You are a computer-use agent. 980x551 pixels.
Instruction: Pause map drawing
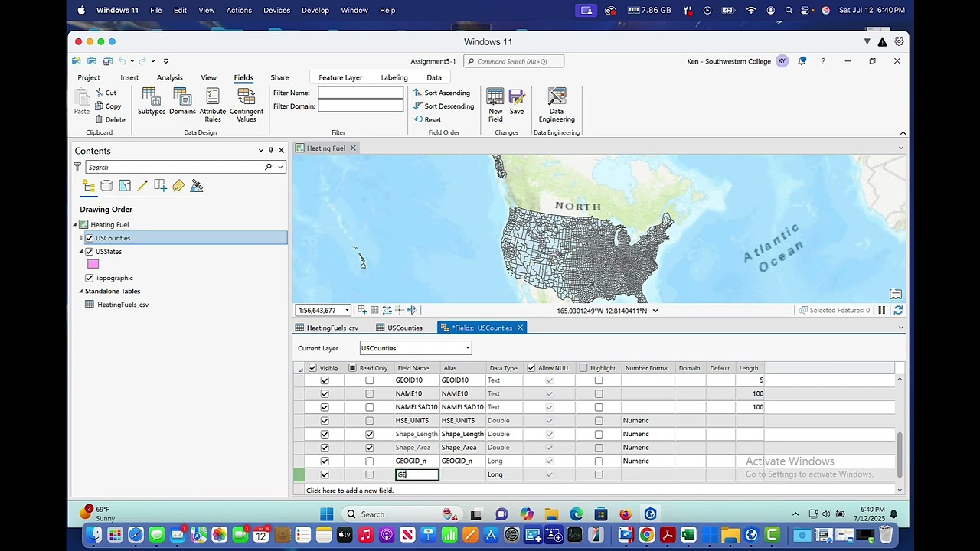pos(882,310)
